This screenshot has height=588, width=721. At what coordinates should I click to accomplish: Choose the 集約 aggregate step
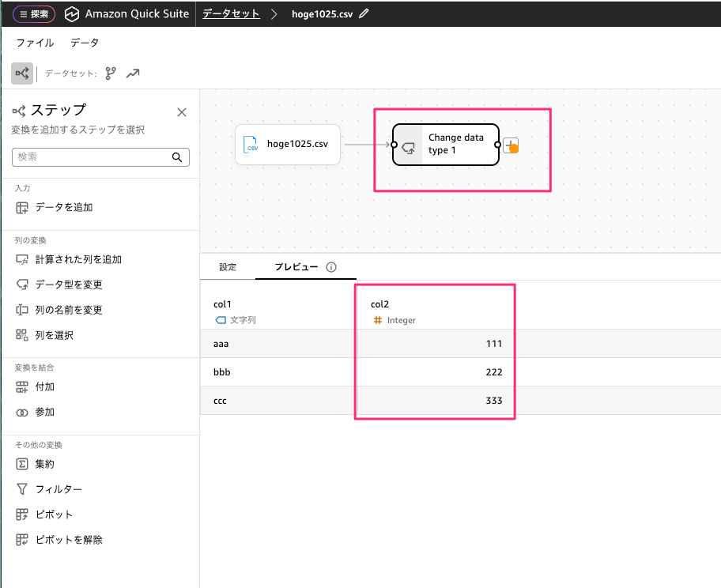pos(44,464)
